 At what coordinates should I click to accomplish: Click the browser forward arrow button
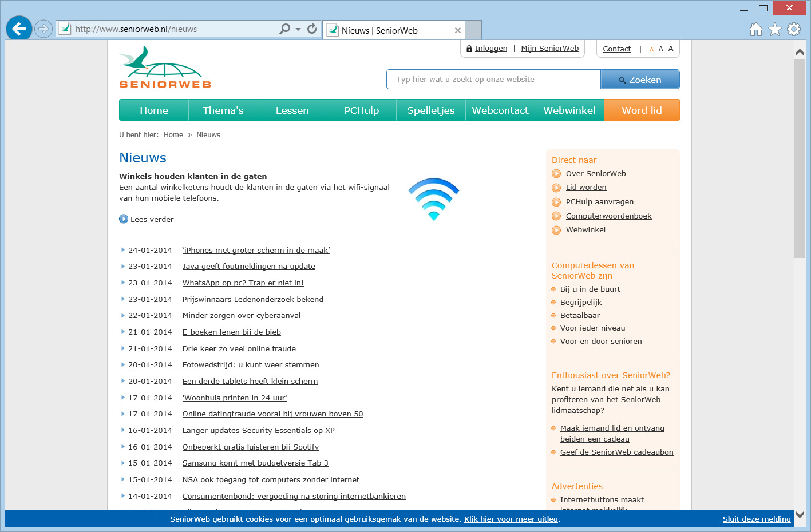pos(43,29)
